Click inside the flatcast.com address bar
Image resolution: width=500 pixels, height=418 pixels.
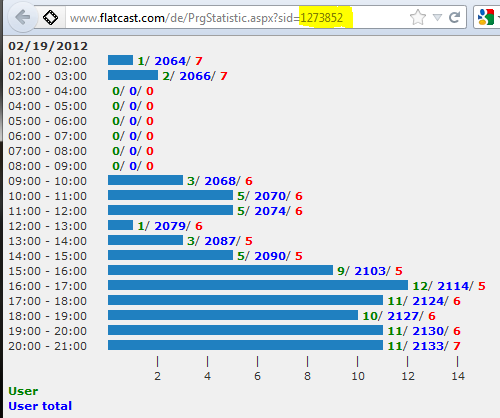233,17
